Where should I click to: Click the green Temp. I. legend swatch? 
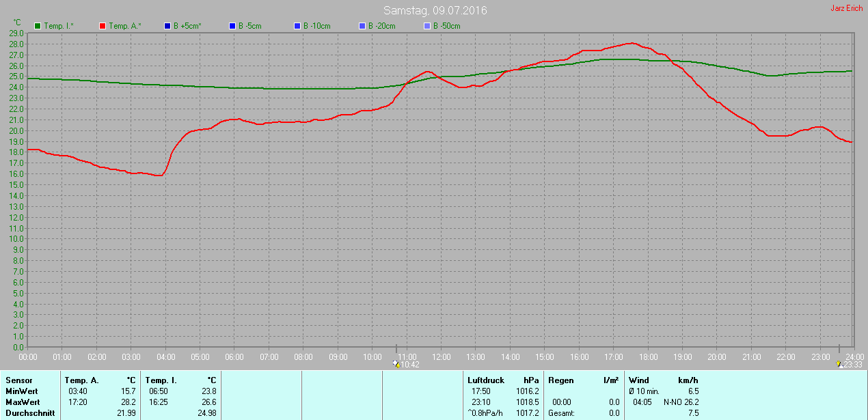click(x=38, y=26)
